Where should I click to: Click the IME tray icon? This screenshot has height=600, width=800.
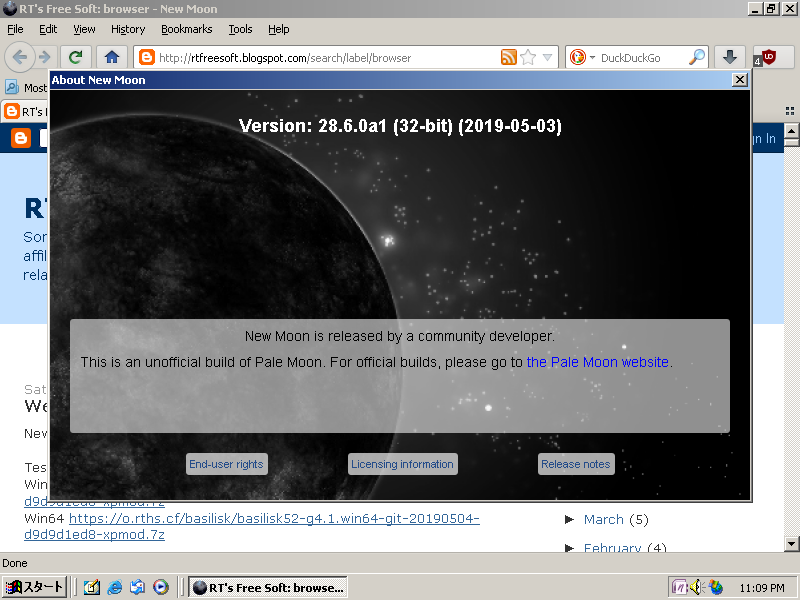pos(680,588)
